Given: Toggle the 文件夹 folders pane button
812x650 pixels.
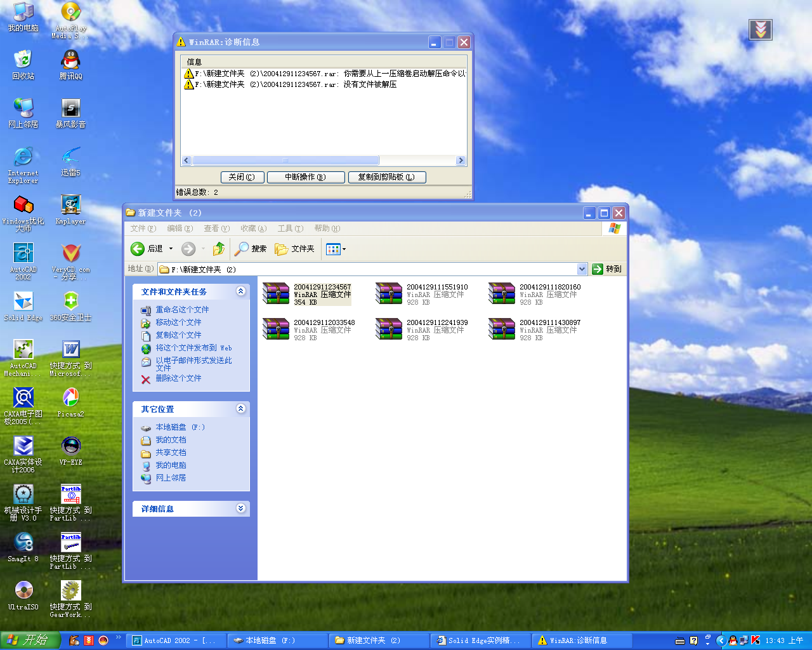Looking at the screenshot, I should pyautogui.click(x=294, y=249).
